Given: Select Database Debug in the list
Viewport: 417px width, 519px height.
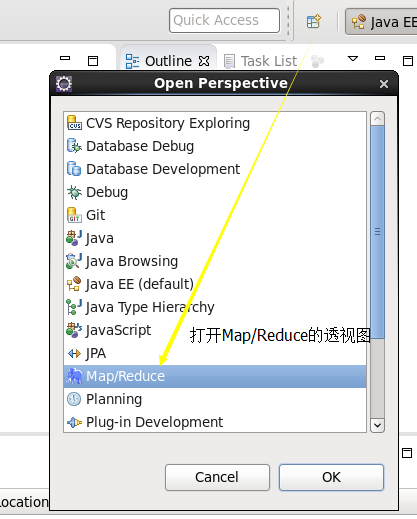Looking at the screenshot, I should click(215, 146).
